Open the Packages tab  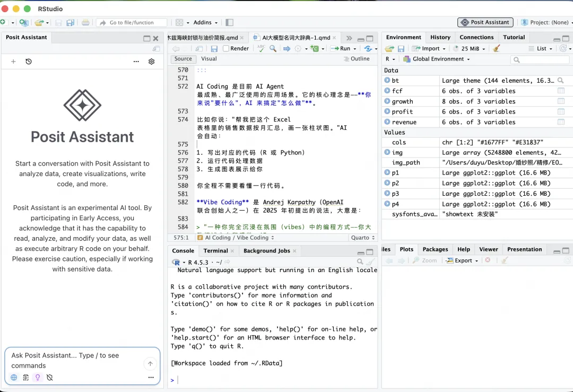[435, 249]
